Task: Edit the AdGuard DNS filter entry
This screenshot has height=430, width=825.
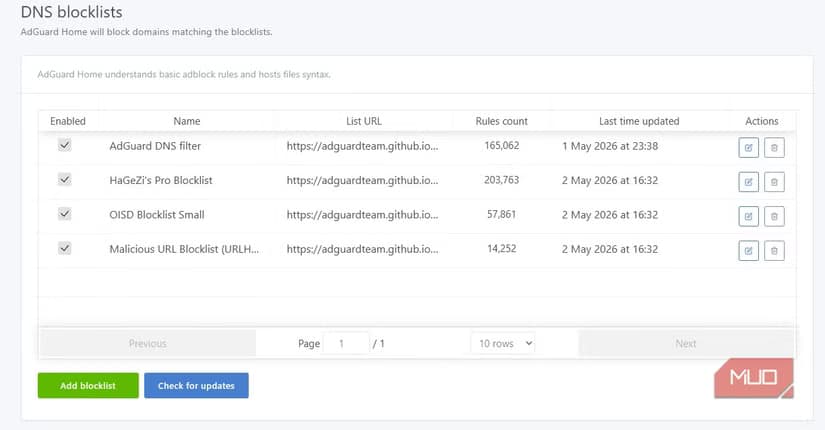Action: pyautogui.click(x=748, y=147)
